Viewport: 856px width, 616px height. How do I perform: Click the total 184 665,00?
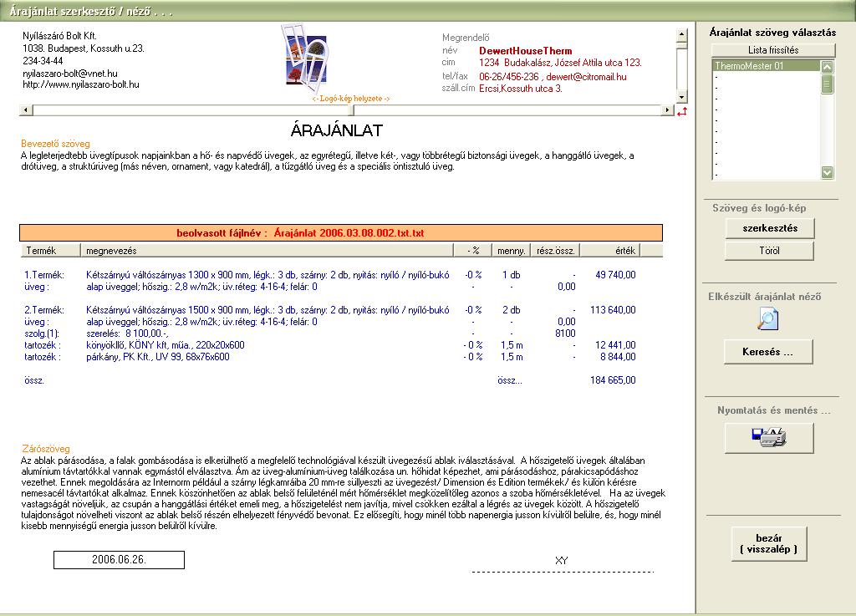(x=613, y=380)
